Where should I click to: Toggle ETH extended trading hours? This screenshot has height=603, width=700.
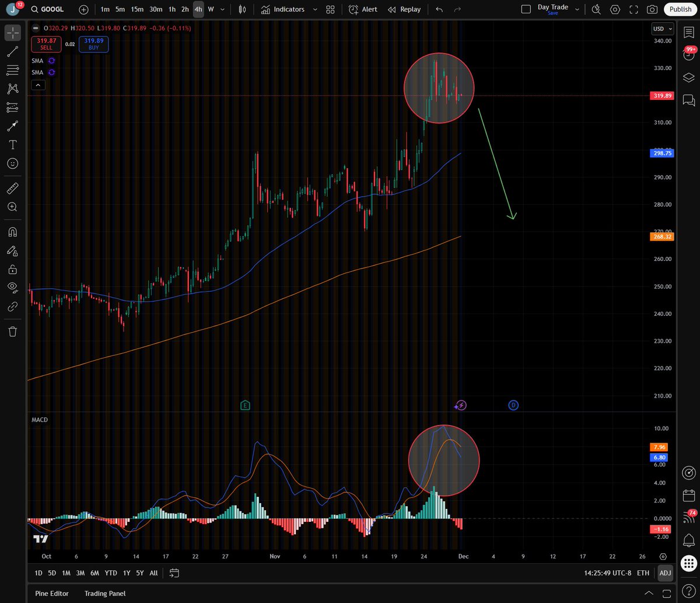642,573
